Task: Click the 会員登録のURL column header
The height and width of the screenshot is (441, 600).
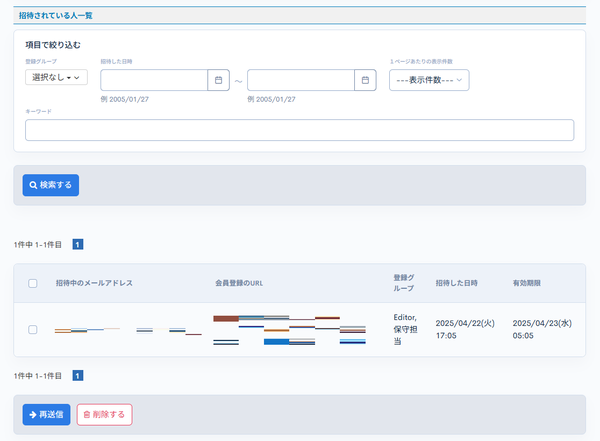Action: [239, 283]
